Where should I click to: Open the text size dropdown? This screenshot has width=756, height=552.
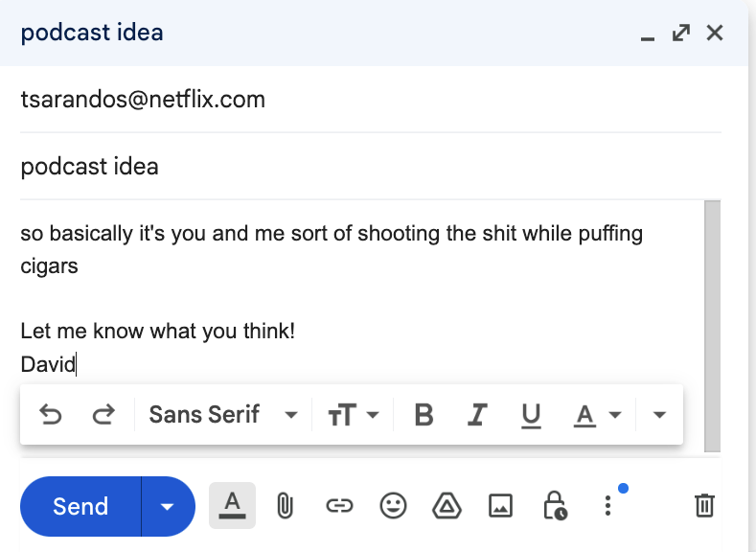click(x=354, y=415)
